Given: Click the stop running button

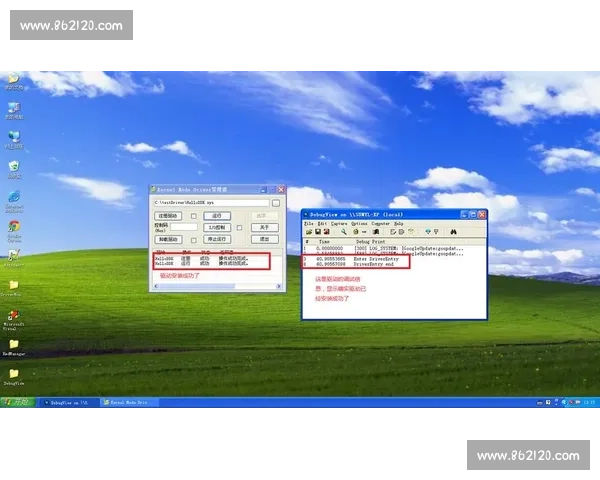Looking at the screenshot, I should (217, 239).
